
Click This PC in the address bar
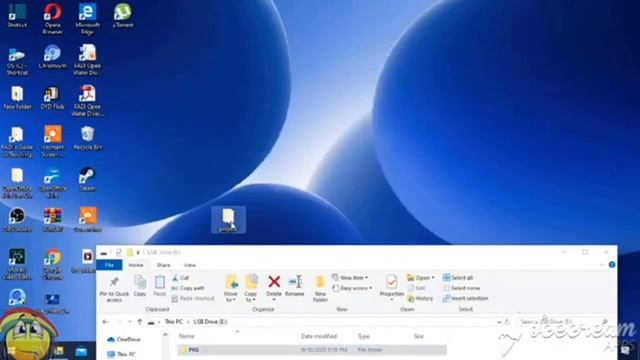173,322
